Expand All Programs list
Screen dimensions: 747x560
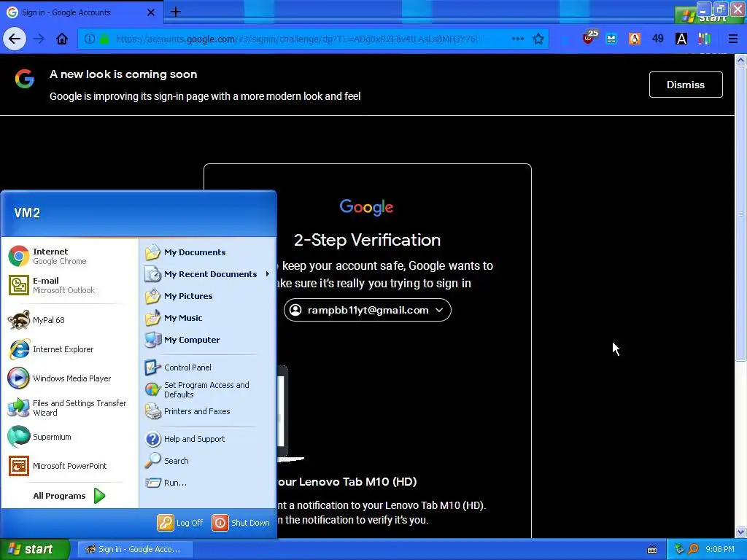click(69, 496)
